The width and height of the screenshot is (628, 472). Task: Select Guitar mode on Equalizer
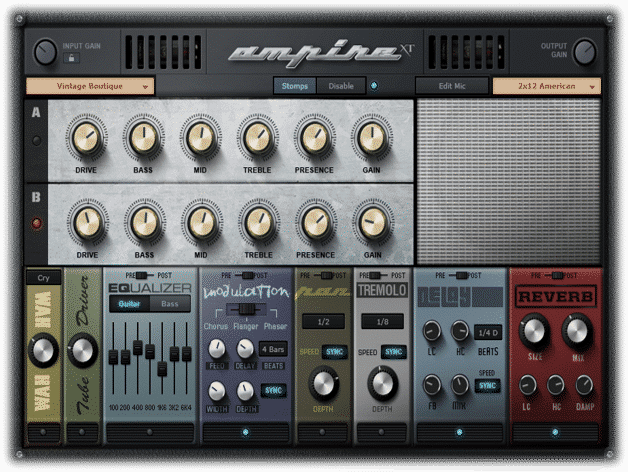[x=129, y=304]
